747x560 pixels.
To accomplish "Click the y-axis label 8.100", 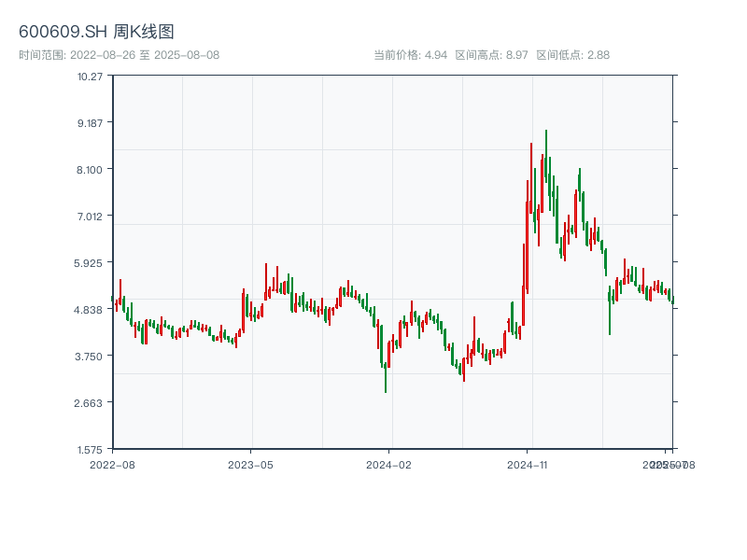I will coord(90,170).
